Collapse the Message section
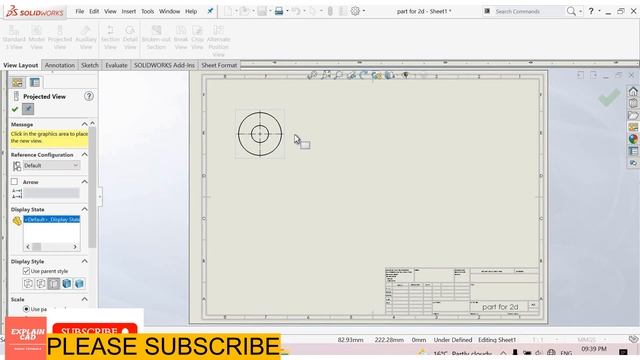 coord(84,124)
